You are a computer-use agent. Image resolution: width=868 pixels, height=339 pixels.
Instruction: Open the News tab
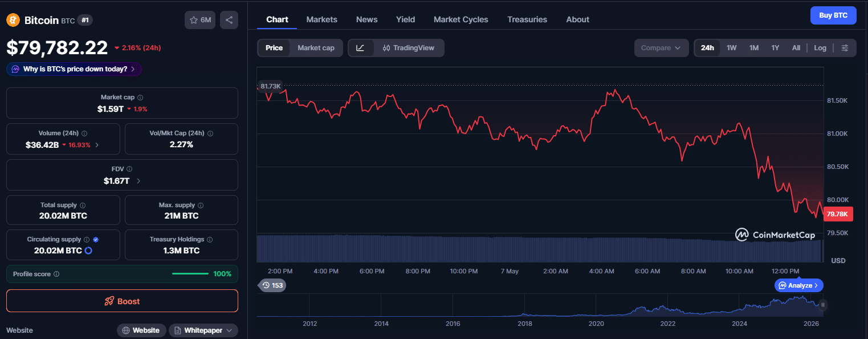pos(367,19)
